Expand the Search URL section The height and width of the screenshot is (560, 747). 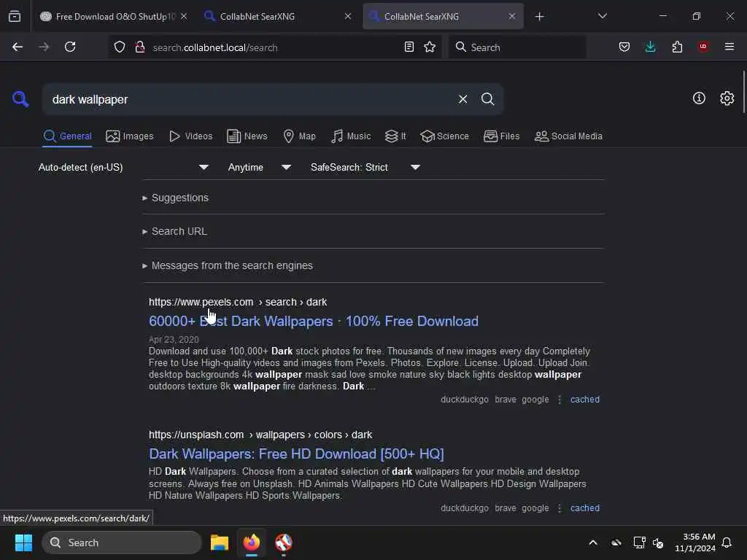(x=174, y=231)
